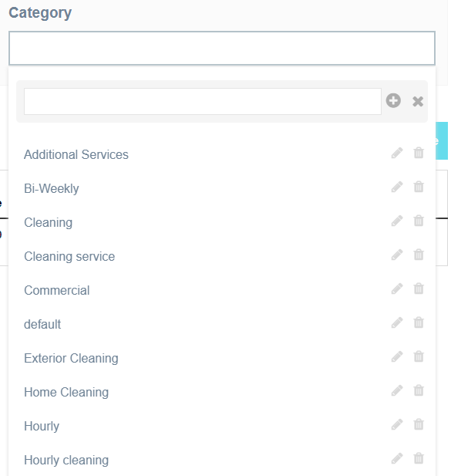This screenshot has width=451, height=476.
Task: Click the pencil icon for Commercial
Action: [x=397, y=289]
